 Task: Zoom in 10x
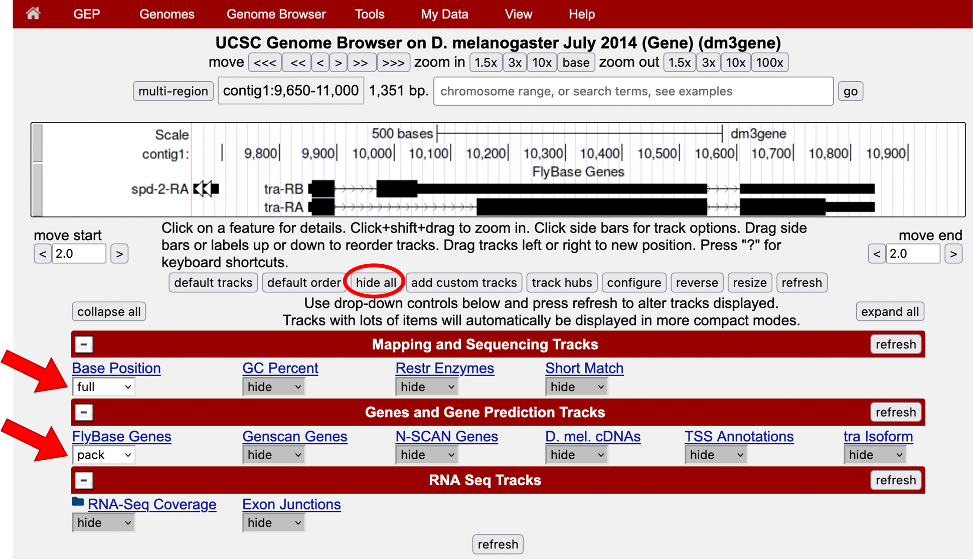point(542,63)
